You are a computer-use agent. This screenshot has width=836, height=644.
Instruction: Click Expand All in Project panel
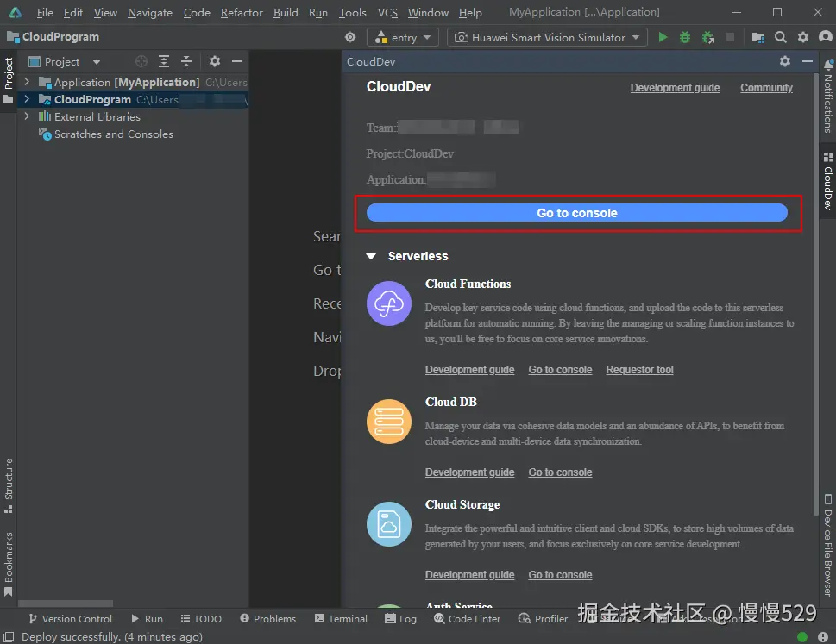[x=164, y=62]
